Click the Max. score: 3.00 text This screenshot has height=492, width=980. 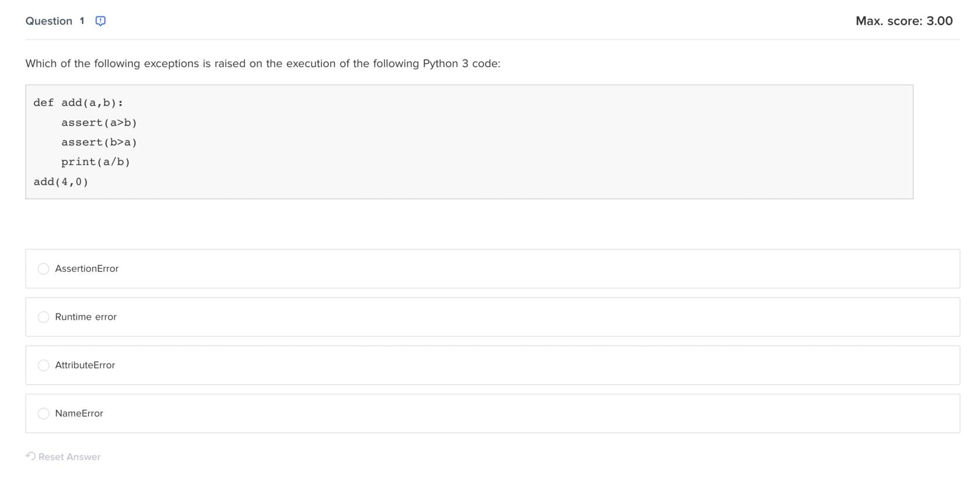(x=904, y=21)
